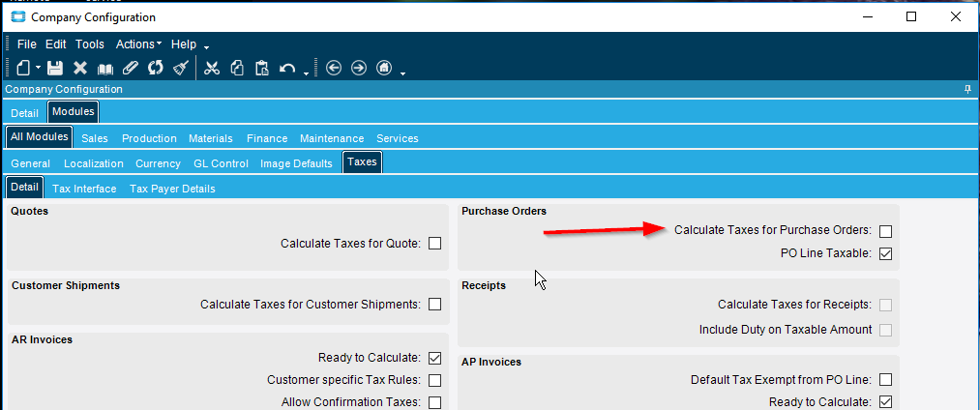This screenshot has width=980, height=410.
Task: Toggle Calculate Taxes for Receipts checkbox
Action: coord(885,305)
